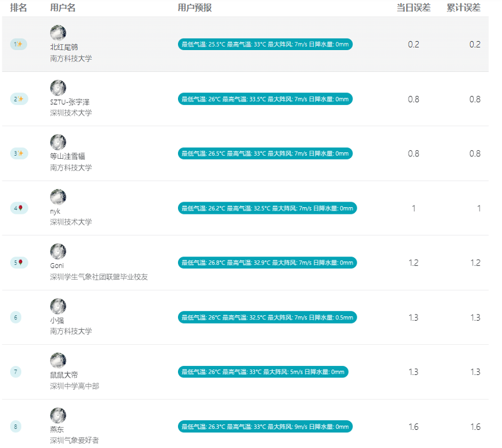Click the rank 8 circle badge
The width and height of the screenshot is (502, 448).
[x=16, y=427]
